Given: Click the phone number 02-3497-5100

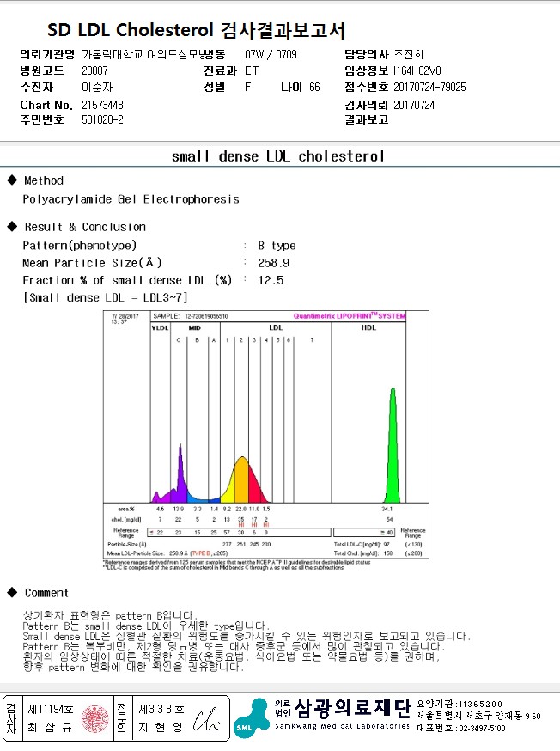Looking at the screenshot, I should click(x=482, y=729).
